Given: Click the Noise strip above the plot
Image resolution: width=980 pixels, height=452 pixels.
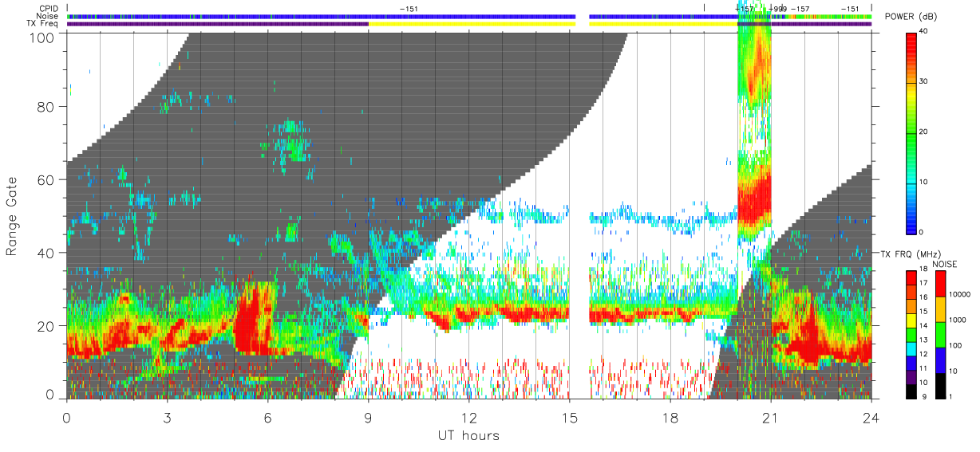Looking at the screenshot, I should click(469, 16).
